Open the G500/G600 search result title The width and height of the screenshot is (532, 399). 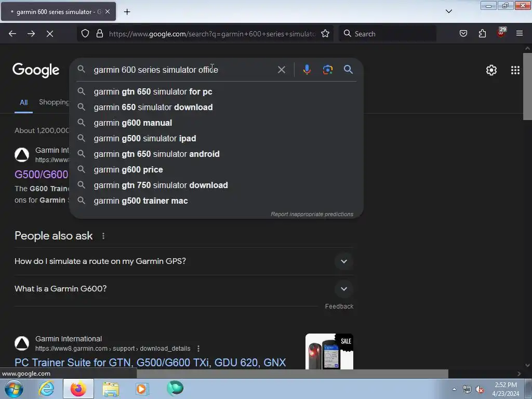point(42,175)
